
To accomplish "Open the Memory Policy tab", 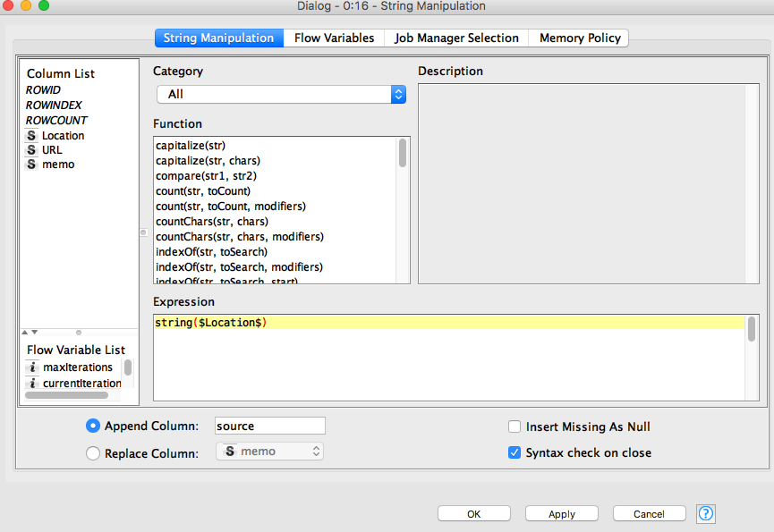I will point(580,38).
